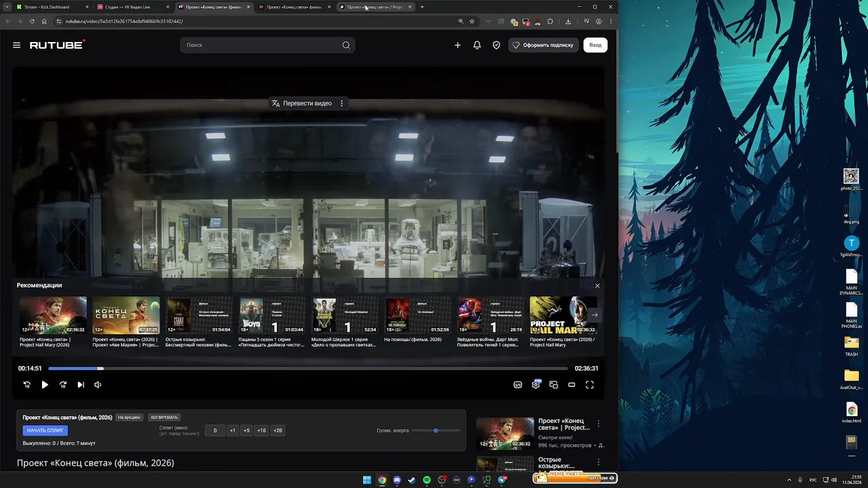The height and width of the screenshot is (488, 868).
Task: Open index.html desktop shortcut
Action: coord(851,412)
